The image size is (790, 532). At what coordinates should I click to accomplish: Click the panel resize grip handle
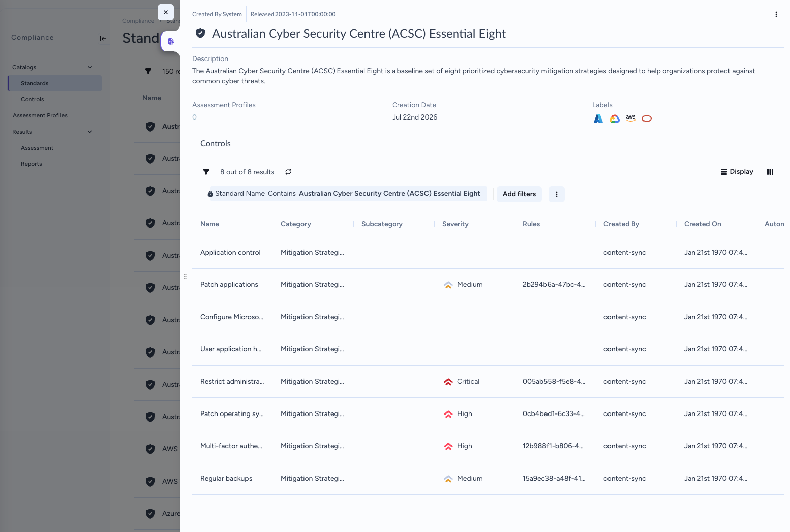click(185, 276)
